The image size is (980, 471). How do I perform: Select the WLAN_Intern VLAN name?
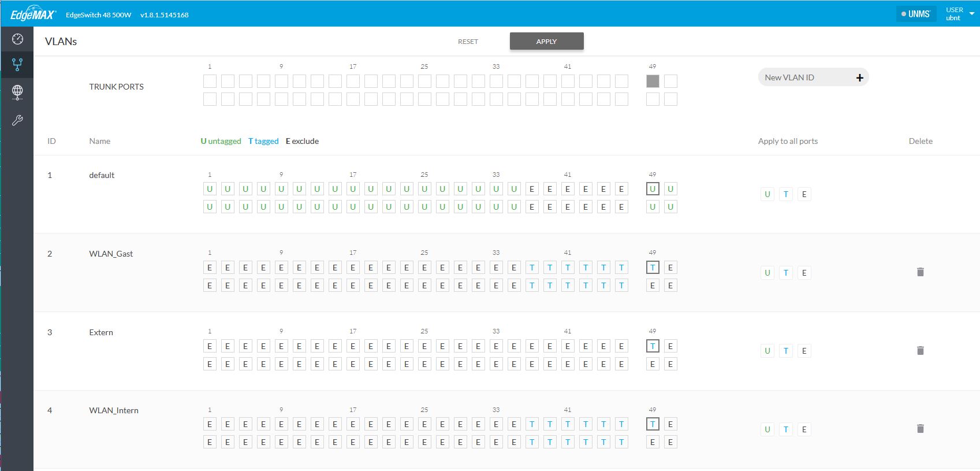(x=114, y=410)
